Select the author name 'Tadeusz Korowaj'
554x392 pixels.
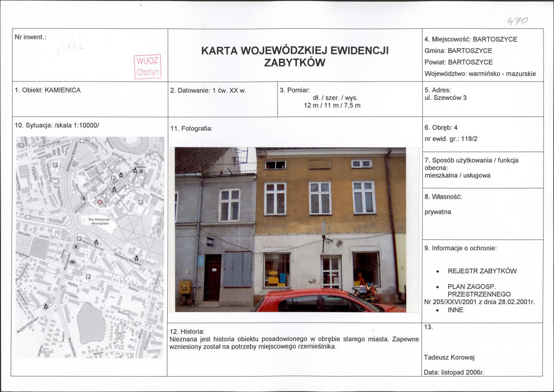point(449,357)
